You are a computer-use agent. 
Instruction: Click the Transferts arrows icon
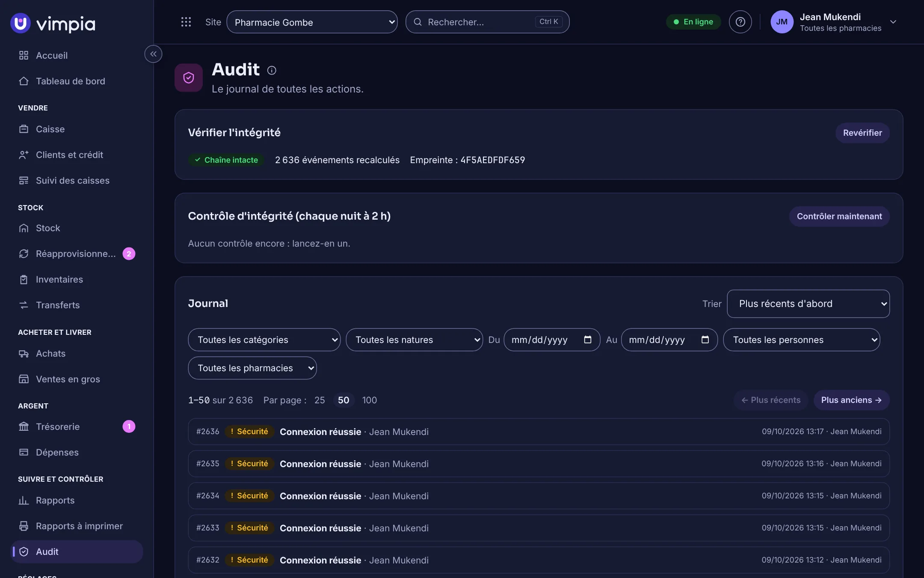[24, 305]
